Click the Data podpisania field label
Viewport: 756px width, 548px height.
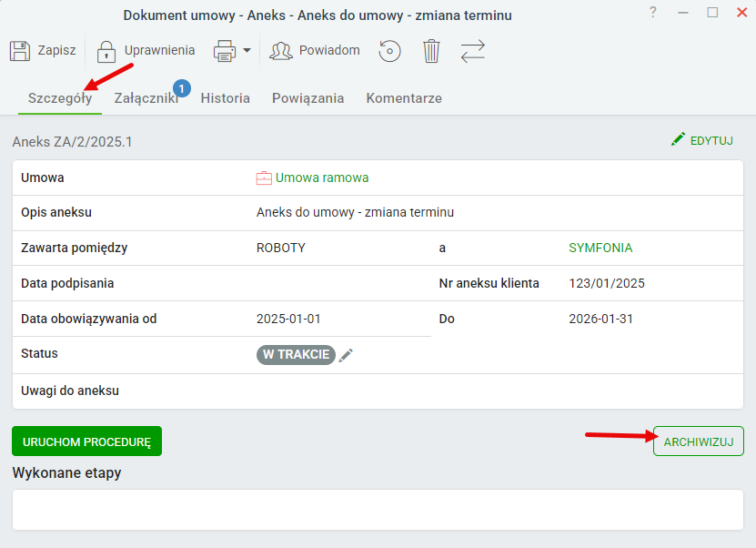click(67, 283)
